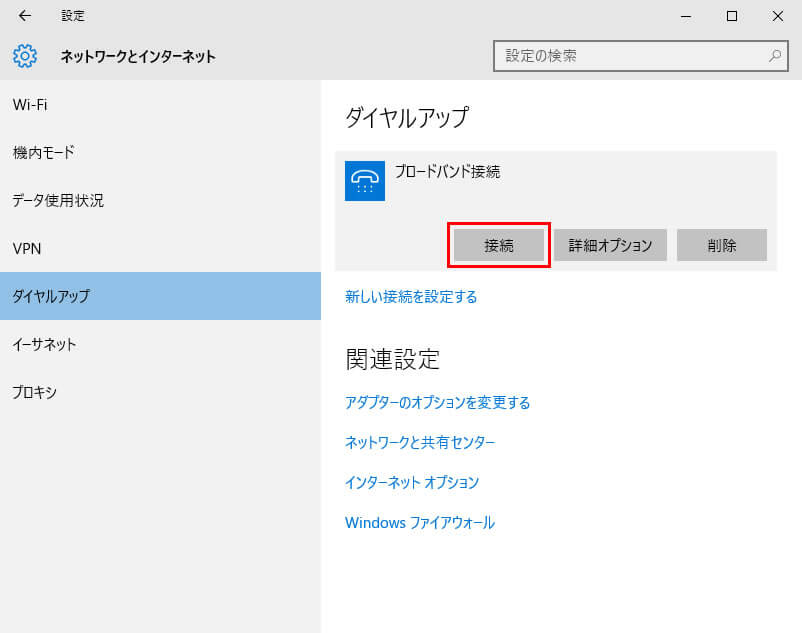Viewport: 802px width, 633px height.
Task: Switch to the プロキシ page
Action: (35, 392)
